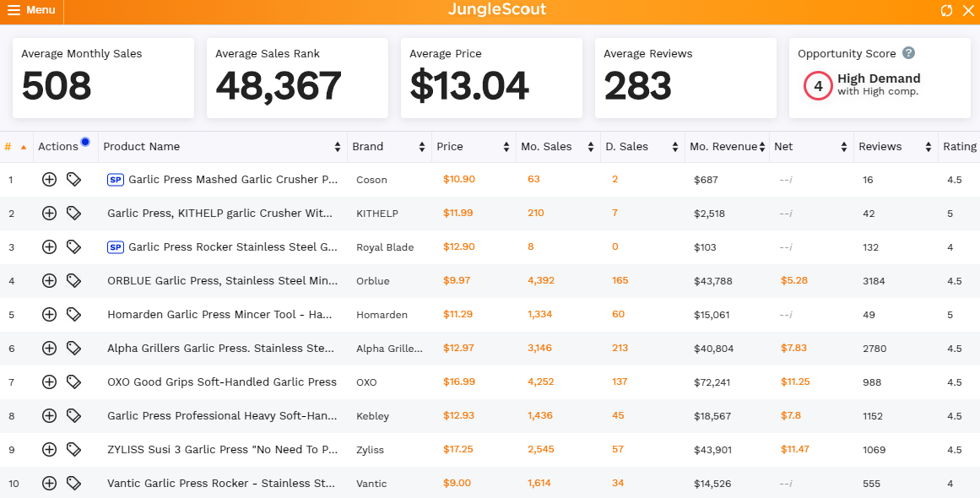The image size is (980, 498).
Task: Click the tag icon for Alpha Grillers row
Action: 73,349
